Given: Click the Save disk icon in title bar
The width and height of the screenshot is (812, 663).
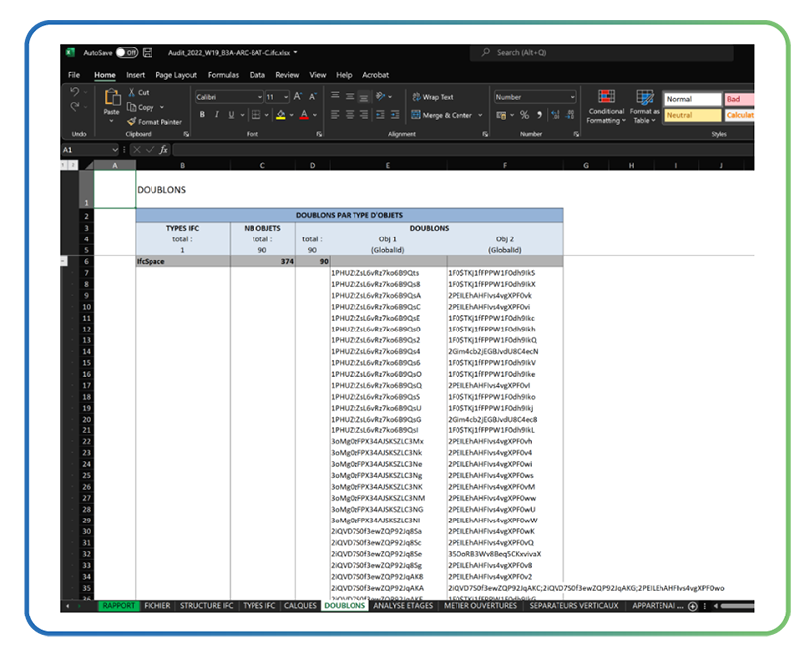Looking at the screenshot, I should click(x=148, y=52).
